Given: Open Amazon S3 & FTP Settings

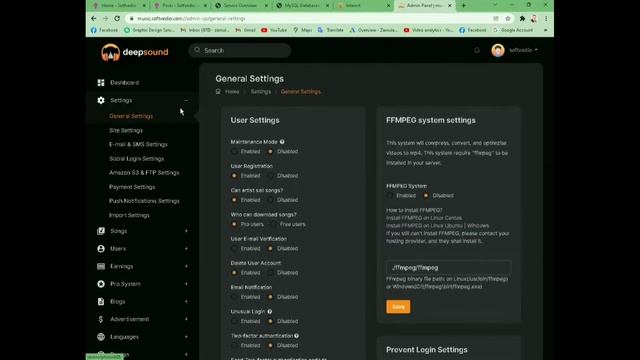Looking at the screenshot, I should [x=144, y=173].
